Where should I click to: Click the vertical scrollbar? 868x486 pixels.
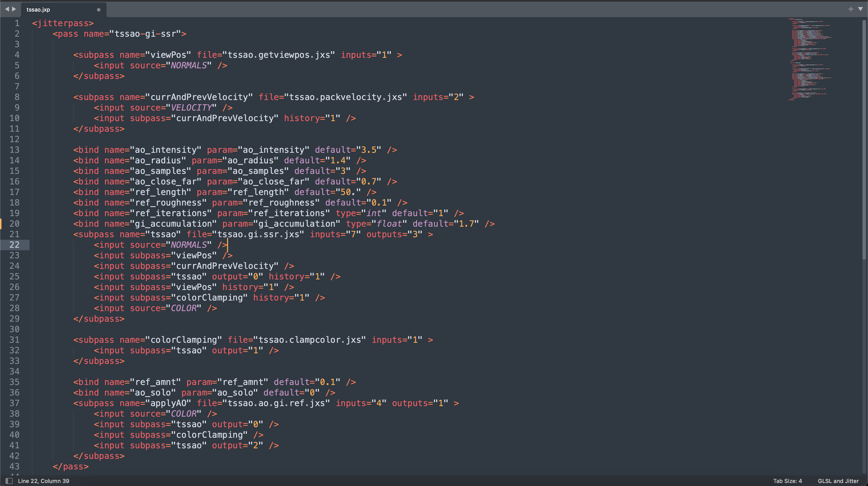click(x=864, y=140)
